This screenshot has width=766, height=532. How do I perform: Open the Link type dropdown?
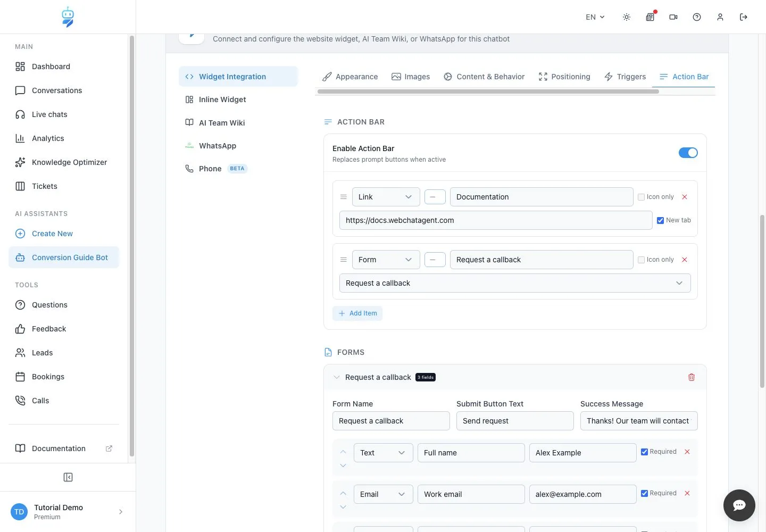(x=386, y=197)
